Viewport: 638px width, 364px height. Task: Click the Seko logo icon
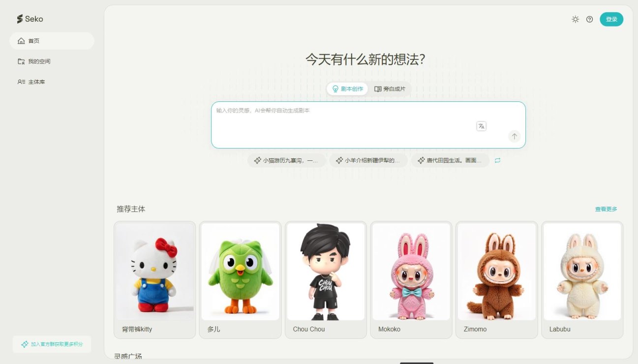(20, 19)
